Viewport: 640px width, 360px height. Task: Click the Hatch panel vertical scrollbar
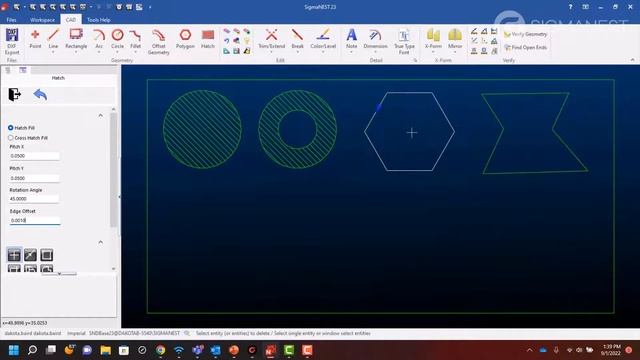click(113, 170)
